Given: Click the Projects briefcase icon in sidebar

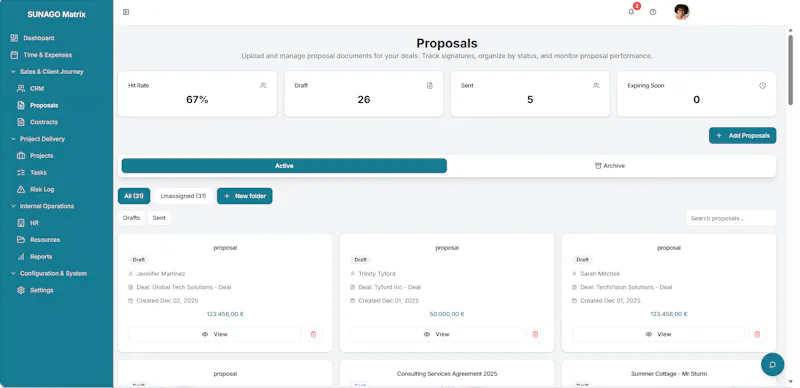Looking at the screenshot, I should (x=21, y=156).
